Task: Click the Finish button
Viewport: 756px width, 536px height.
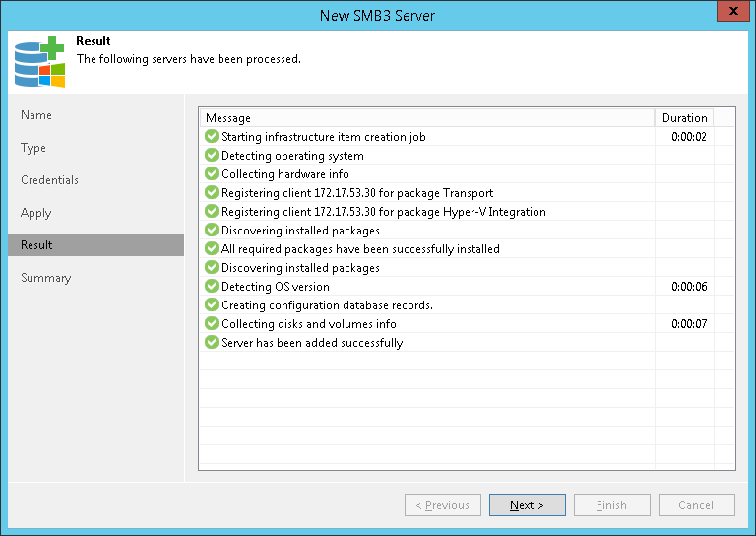Action: [612, 505]
